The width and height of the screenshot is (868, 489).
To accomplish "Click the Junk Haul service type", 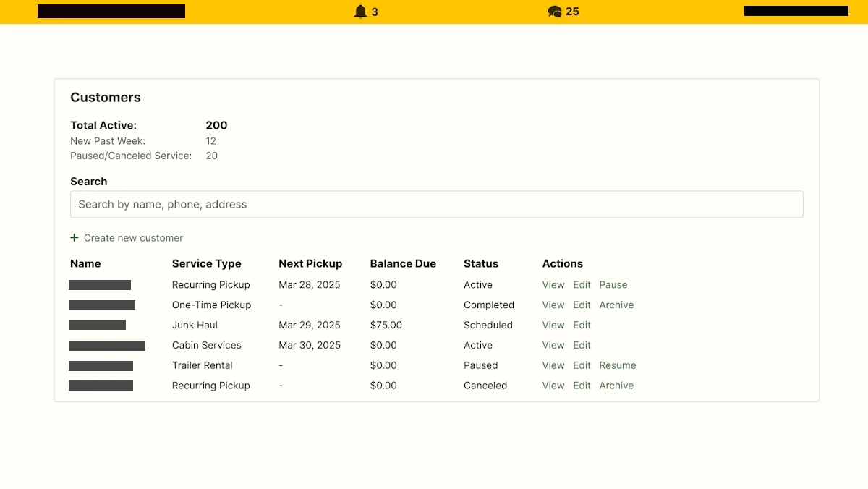I will pos(195,326).
